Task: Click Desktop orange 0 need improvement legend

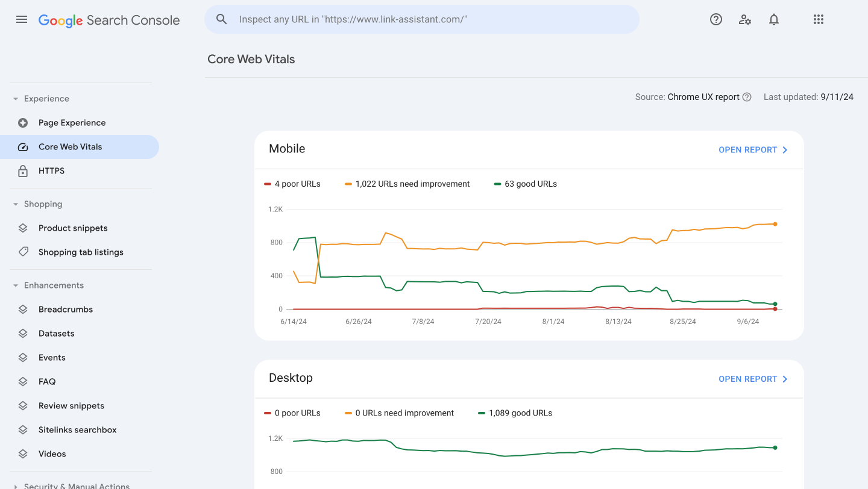Action: (400, 413)
